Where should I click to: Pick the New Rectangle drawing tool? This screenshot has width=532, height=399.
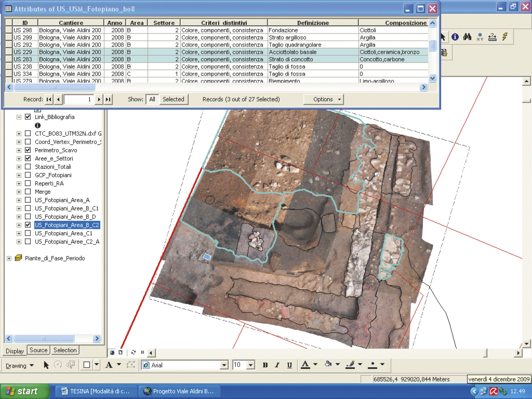click(87, 365)
